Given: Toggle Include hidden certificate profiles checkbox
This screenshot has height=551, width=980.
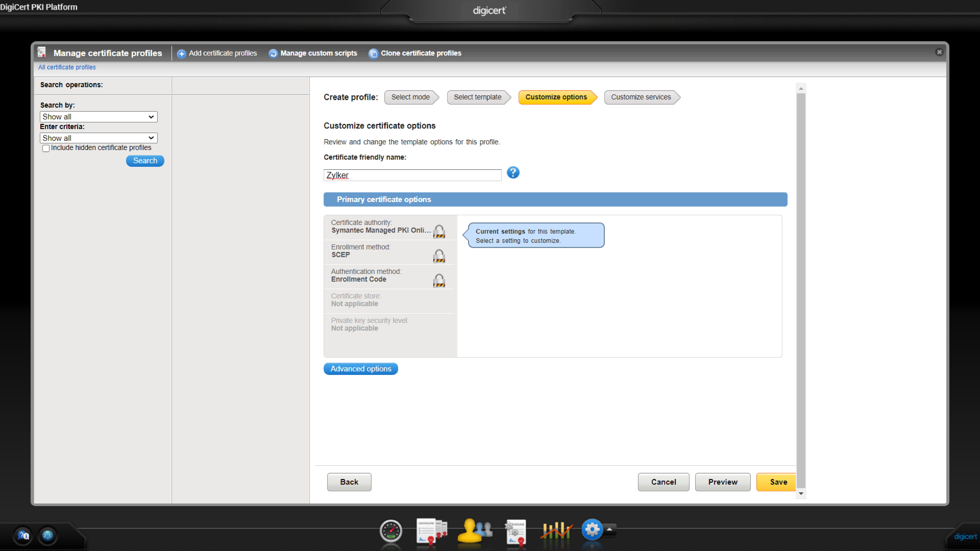Looking at the screenshot, I should pos(46,148).
